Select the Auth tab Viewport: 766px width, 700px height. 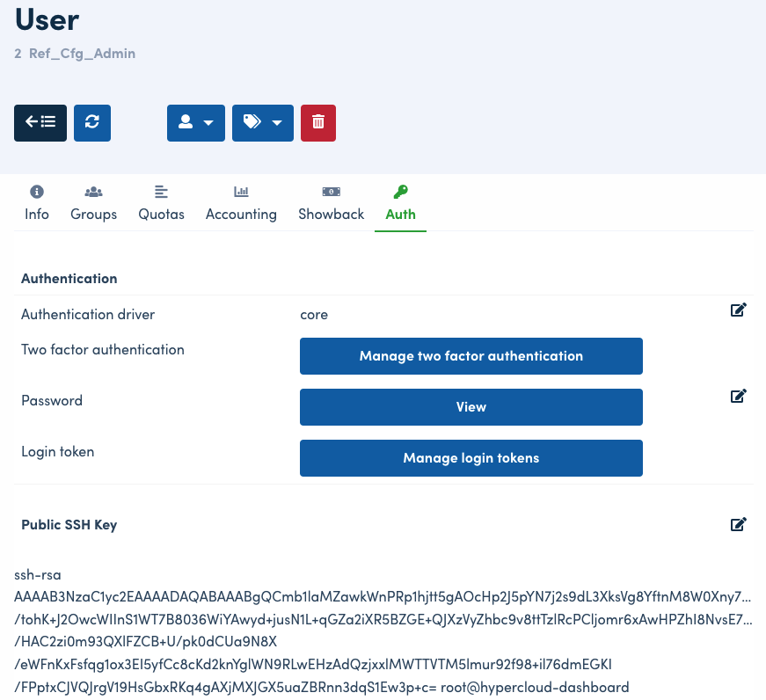(400, 204)
